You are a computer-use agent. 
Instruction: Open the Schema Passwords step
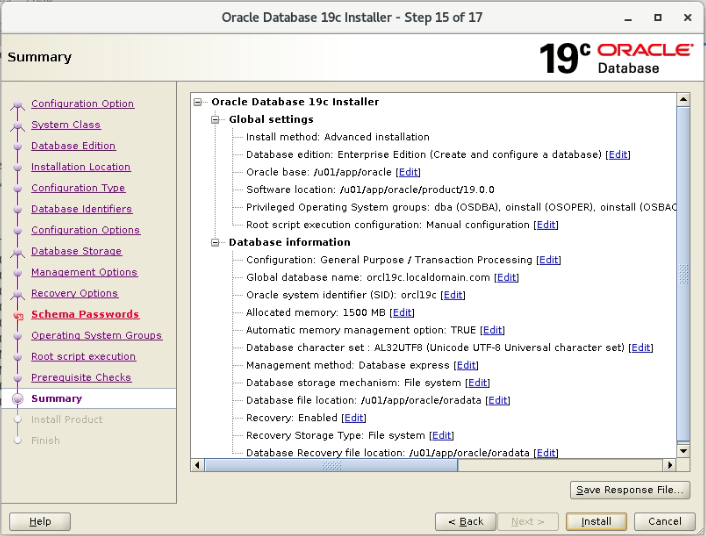(85, 314)
